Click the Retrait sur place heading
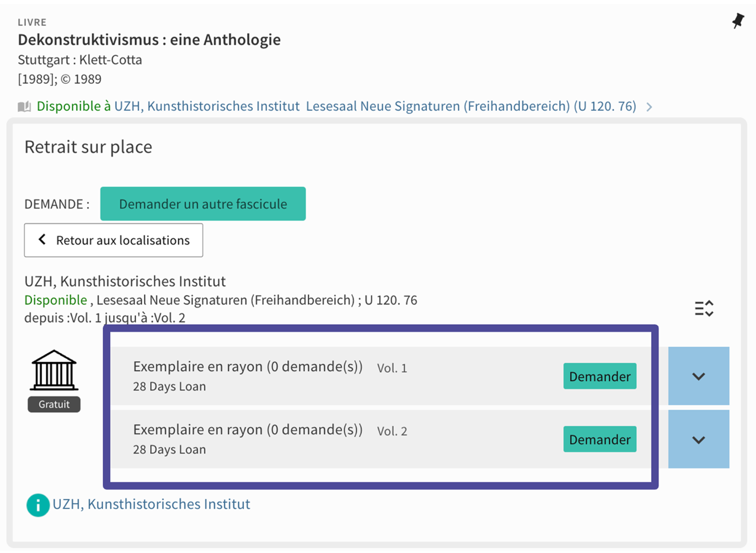 [88, 147]
